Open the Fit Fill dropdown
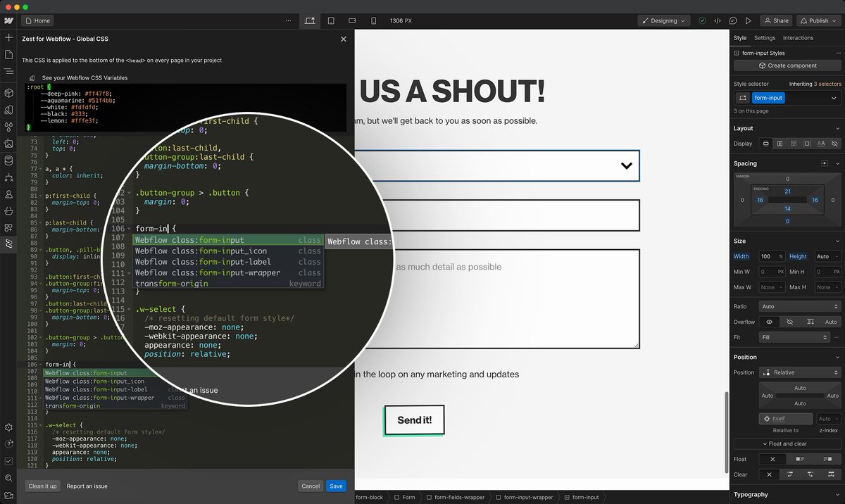The height and width of the screenshot is (504, 845). click(x=794, y=337)
